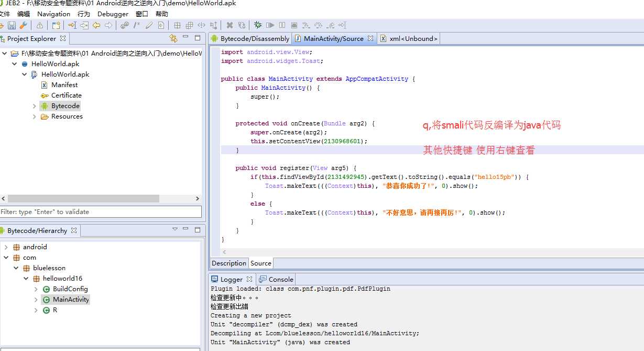644x351 pixels.
Task: Click the code brackets toolbar icon
Action: [x=201, y=25]
